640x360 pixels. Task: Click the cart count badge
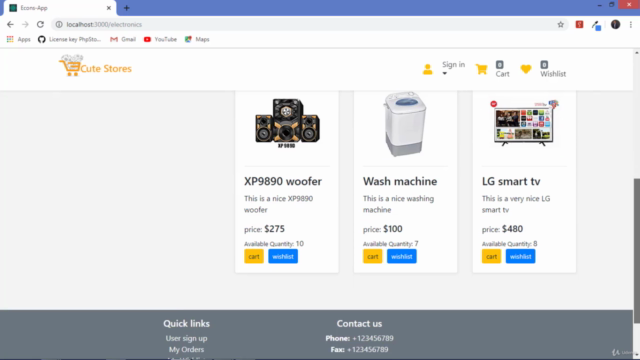pyautogui.click(x=500, y=64)
